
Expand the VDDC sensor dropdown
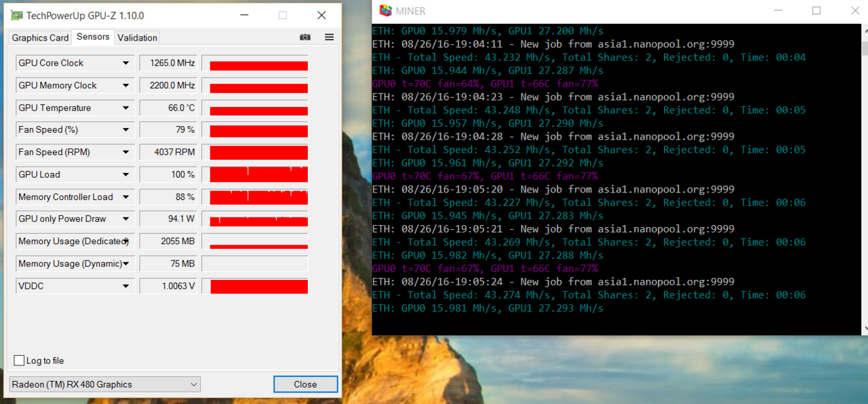[125, 286]
